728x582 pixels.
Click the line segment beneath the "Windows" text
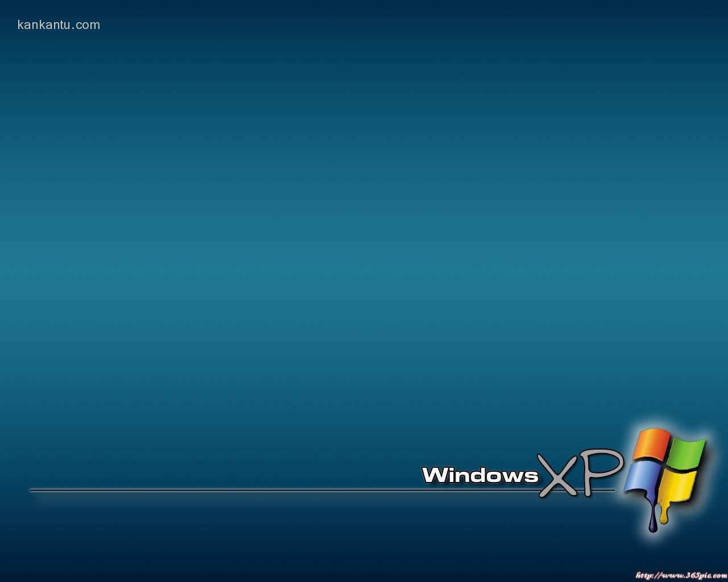pyautogui.click(x=478, y=489)
